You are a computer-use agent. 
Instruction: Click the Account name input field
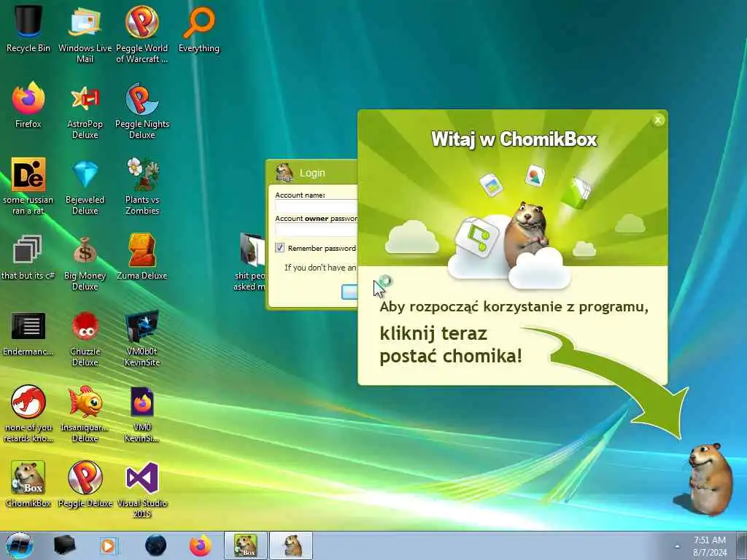tap(316, 206)
